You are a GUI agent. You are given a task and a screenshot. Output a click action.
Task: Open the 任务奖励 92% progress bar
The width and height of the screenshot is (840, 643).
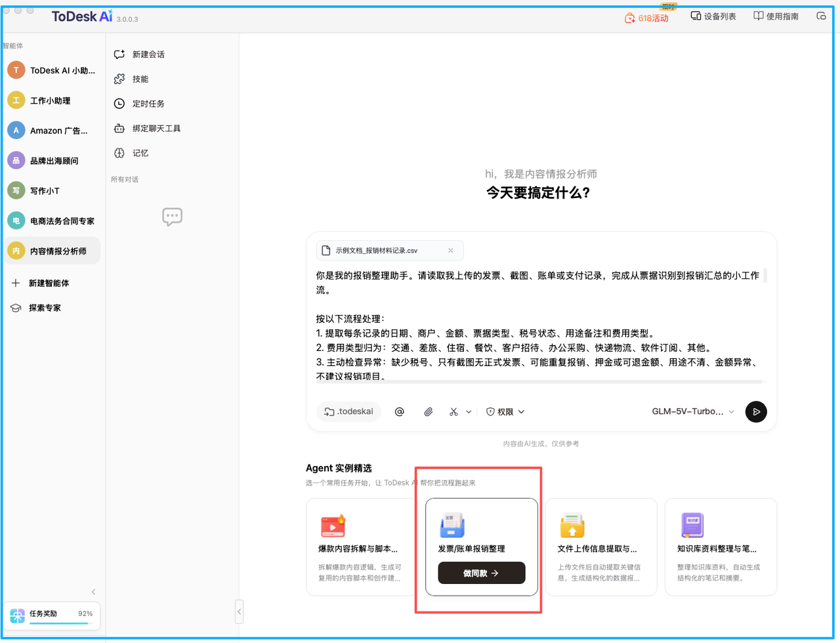point(52,615)
